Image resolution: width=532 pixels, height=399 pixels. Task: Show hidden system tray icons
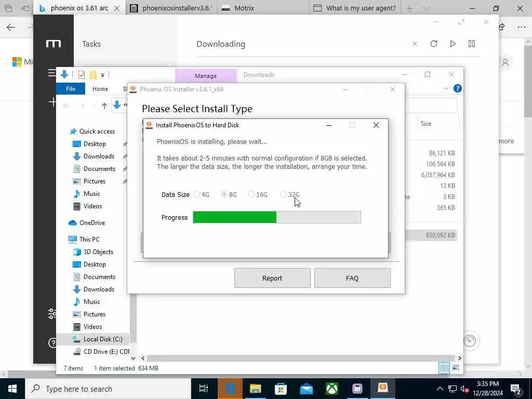point(440,389)
